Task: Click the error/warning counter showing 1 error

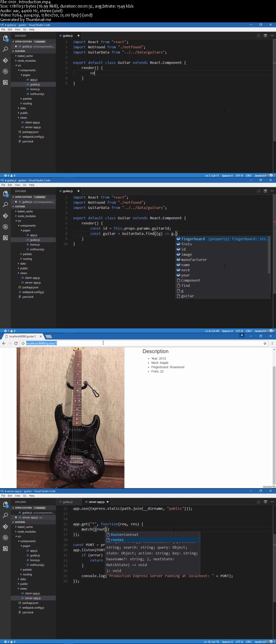Action: pos(10,331)
